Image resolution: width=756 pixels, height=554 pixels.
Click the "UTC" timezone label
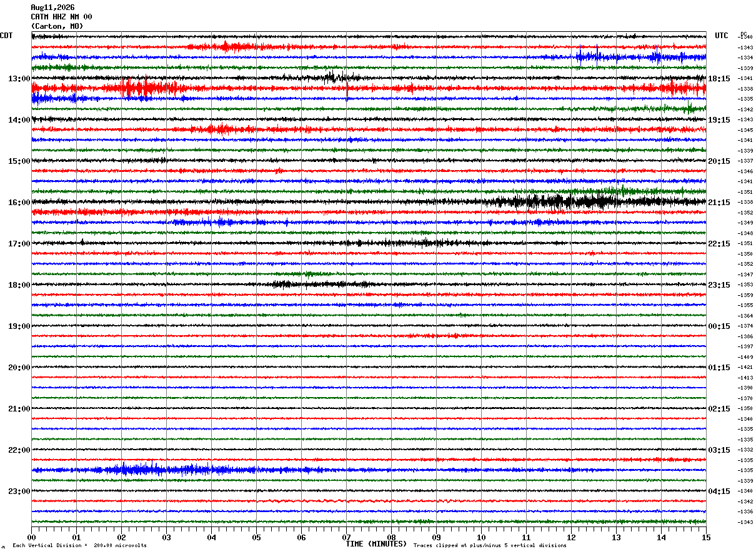(x=722, y=36)
